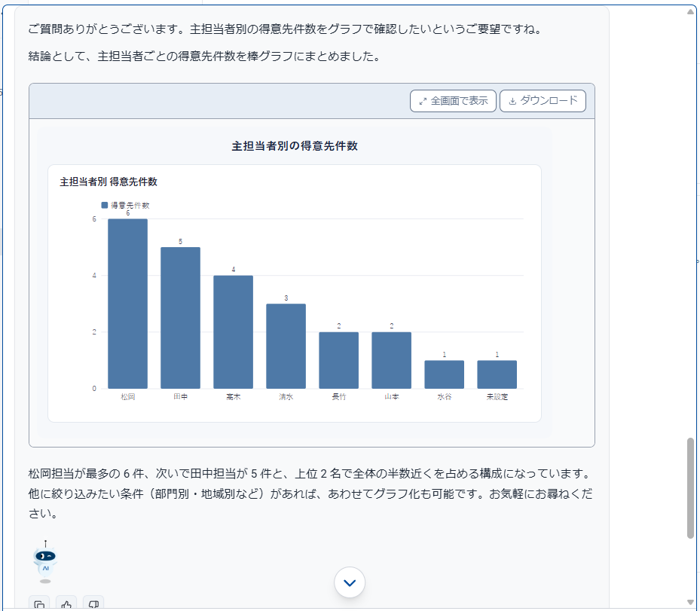Screen dimensions: 700x611
Task: Click the ダウンロード button
Action: 543,101
